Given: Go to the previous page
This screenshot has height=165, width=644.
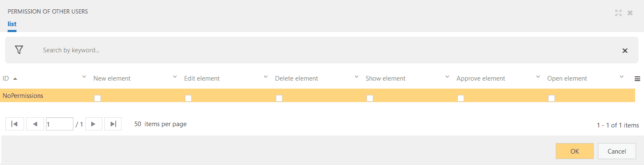Looking at the screenshot, I should (x=35, y=124).
